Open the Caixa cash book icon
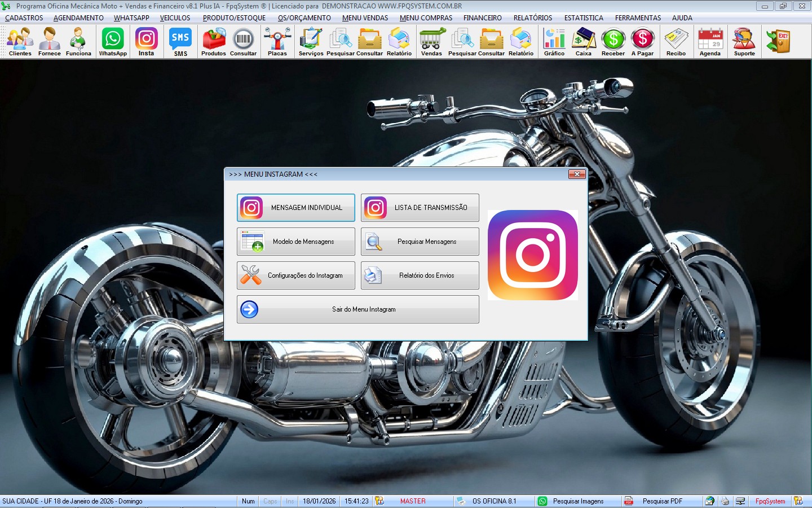 pos(584,42)
